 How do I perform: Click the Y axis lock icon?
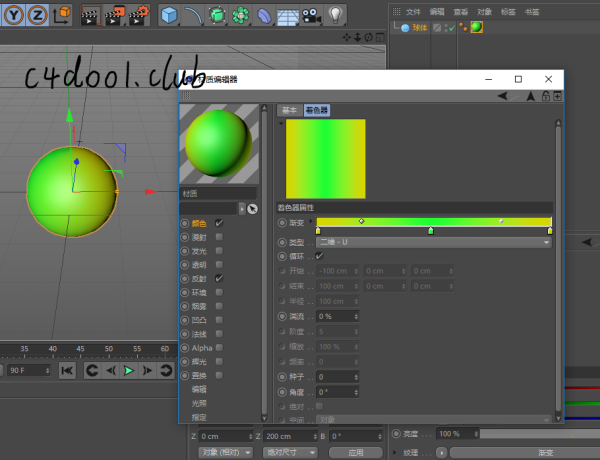pos(14,14)
